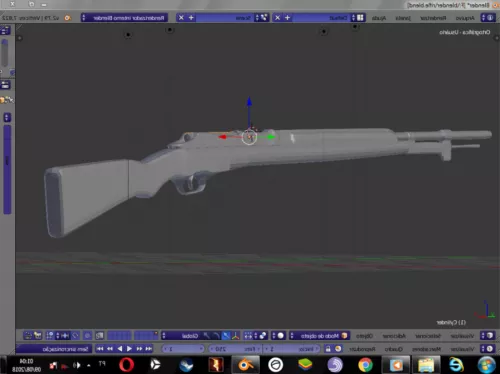Click the Scene name field
Screen dimensions: 500x374
(x=225, y=18)
